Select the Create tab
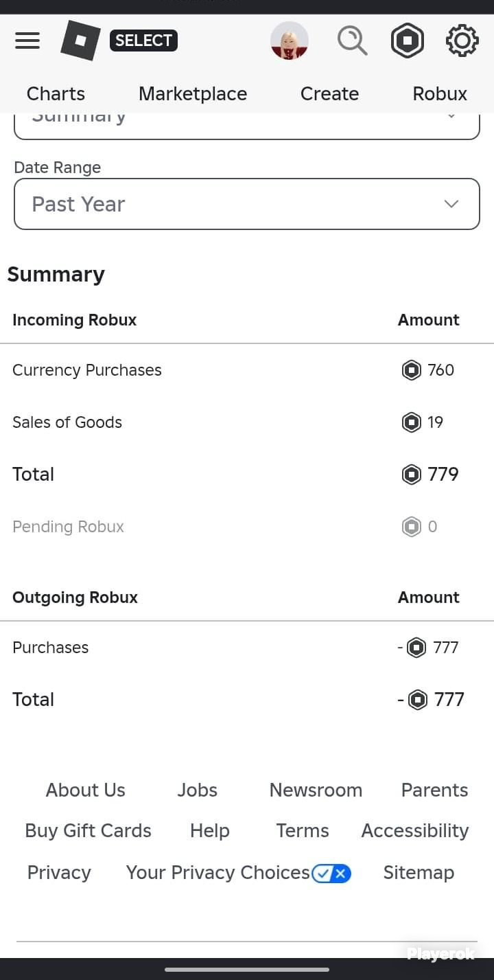 [x=329, y=93]
